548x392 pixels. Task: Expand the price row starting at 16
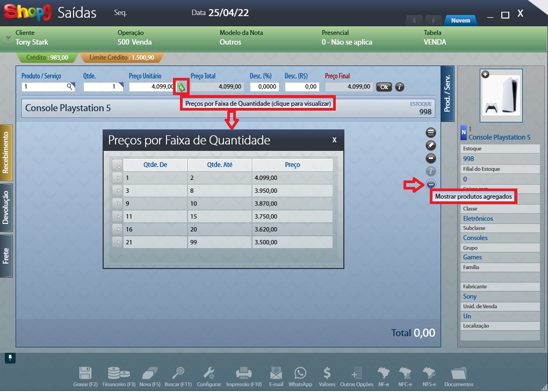[x=117, y=229]
